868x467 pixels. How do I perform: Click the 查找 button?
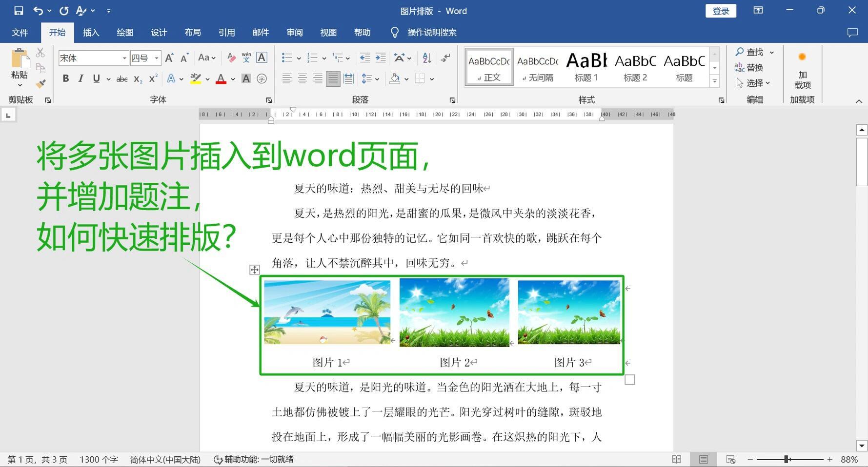(749, 52)
